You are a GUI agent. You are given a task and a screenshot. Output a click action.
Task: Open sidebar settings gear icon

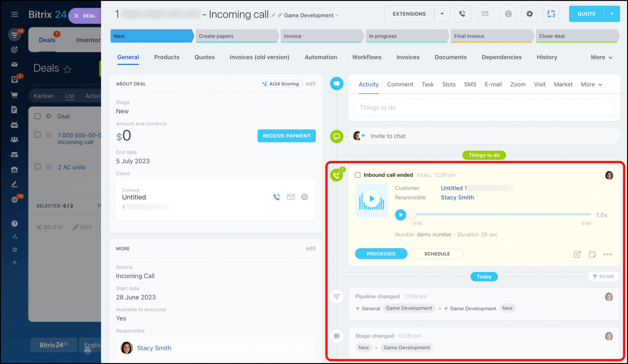(x=14, y=250)
